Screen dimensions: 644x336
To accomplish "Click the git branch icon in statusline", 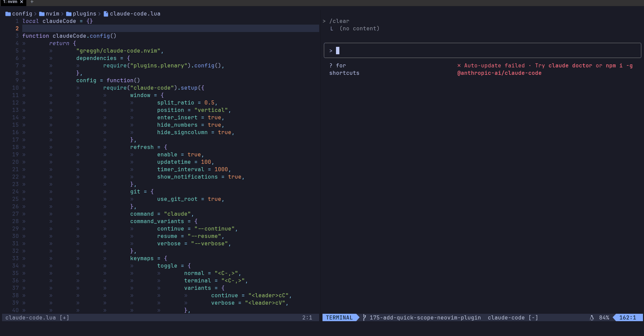I will coord(364,317).
